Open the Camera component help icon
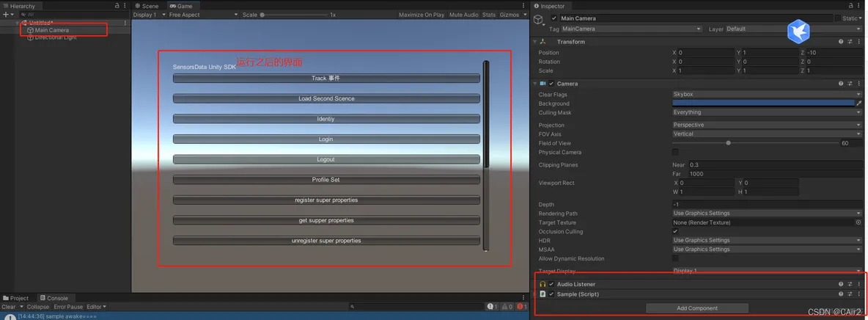The image size is (868, 320). point(841,84)
